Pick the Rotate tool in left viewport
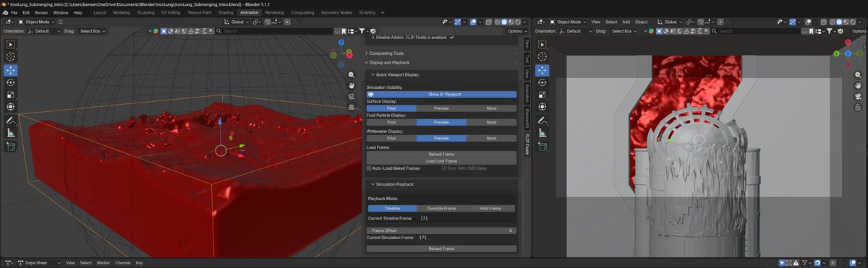The image size is (868, 268). (11, 82)
